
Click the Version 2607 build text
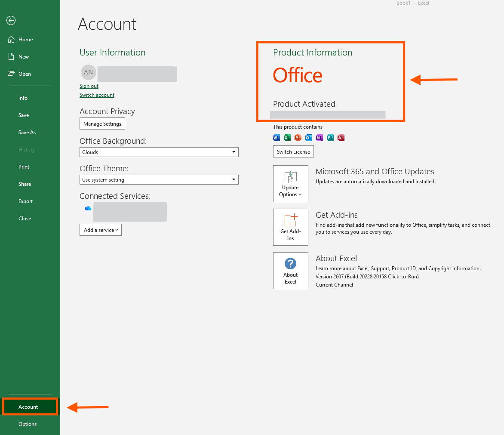pos(367,277)
